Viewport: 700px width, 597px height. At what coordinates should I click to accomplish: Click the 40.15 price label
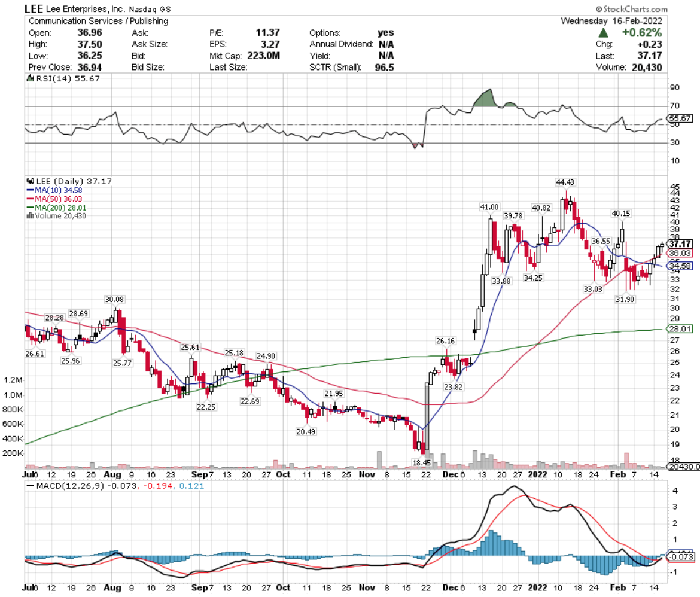tap(621, 214)
